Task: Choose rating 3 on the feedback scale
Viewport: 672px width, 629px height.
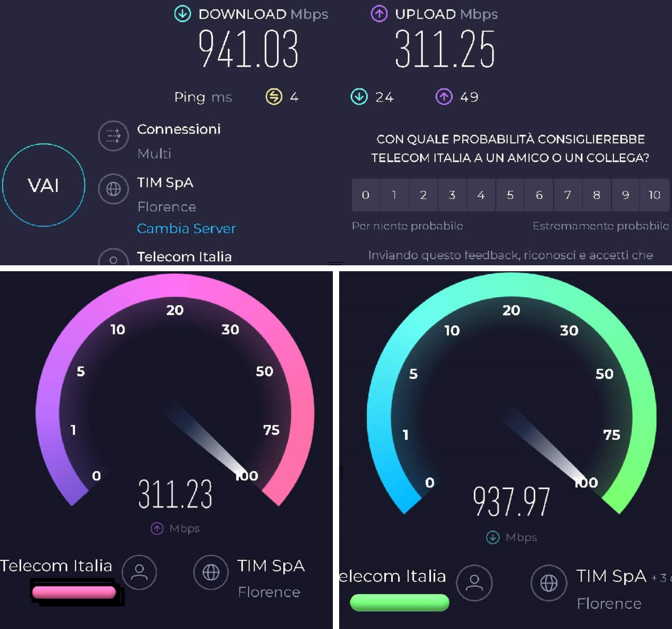Action: [x=452, y=195]
